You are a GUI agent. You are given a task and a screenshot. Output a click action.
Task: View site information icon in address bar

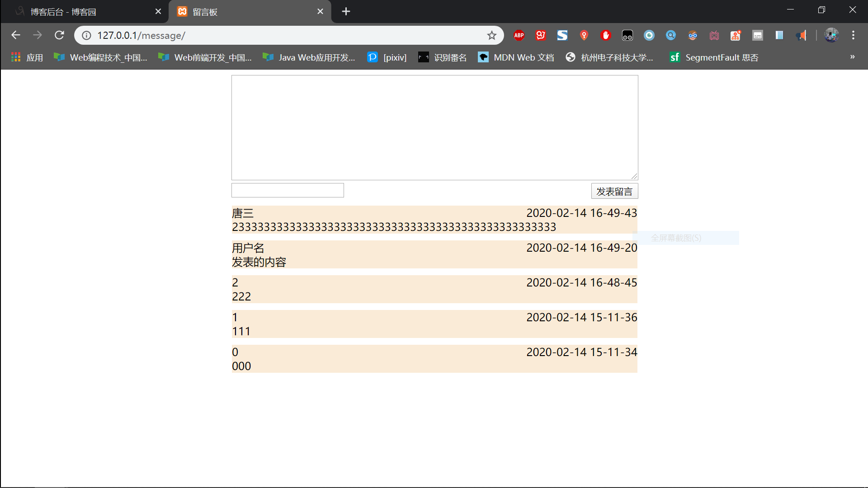click(x=86, y=35)
